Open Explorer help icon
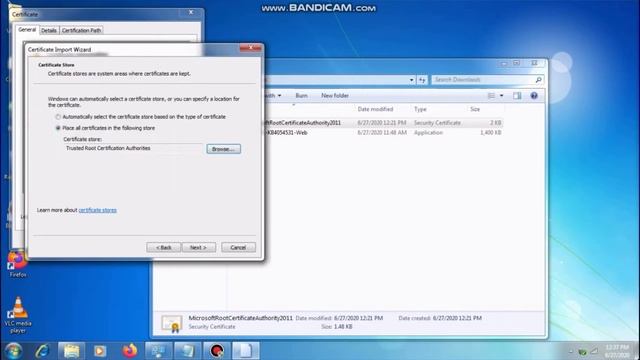 click(x=534, y=96)
